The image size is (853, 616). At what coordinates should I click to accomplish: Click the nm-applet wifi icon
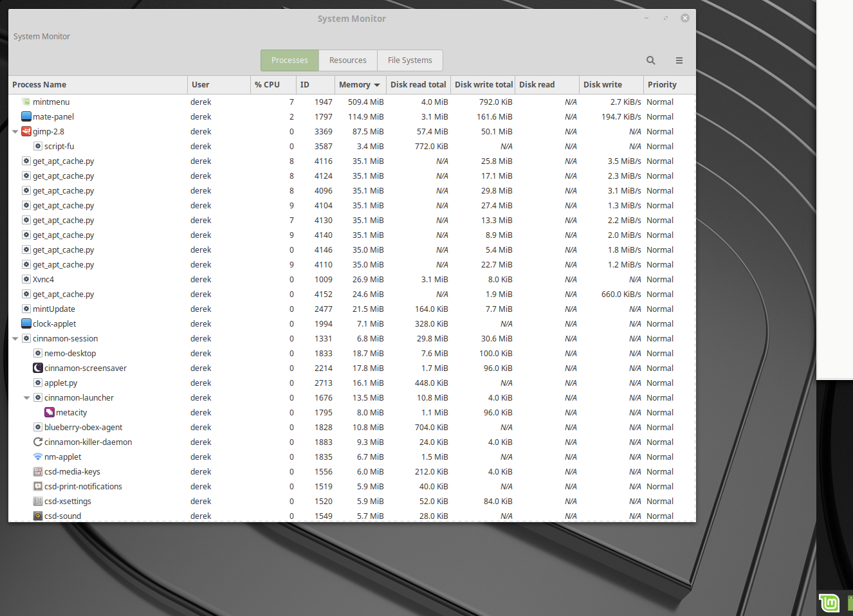(x=38, y=457)
